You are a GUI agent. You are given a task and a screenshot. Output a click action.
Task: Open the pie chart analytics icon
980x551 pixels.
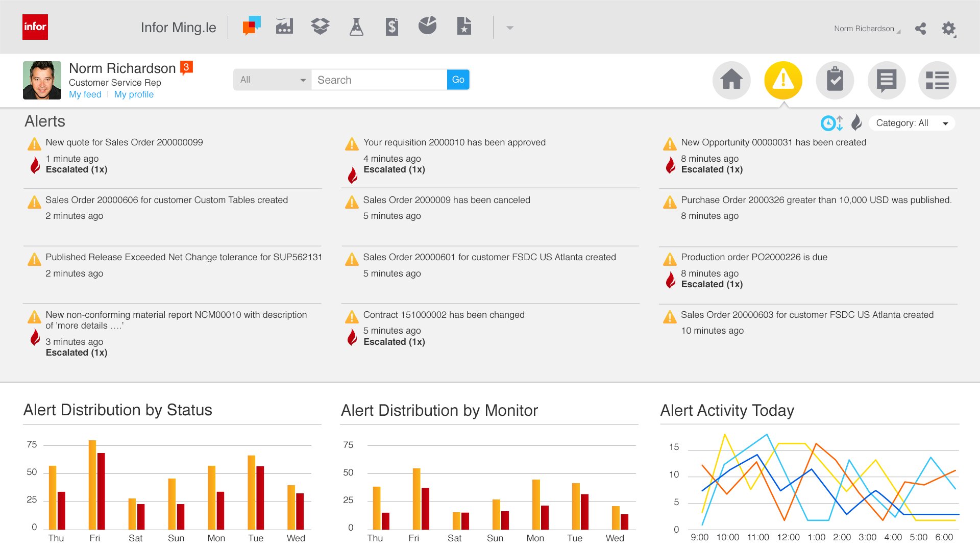(427, 26)
